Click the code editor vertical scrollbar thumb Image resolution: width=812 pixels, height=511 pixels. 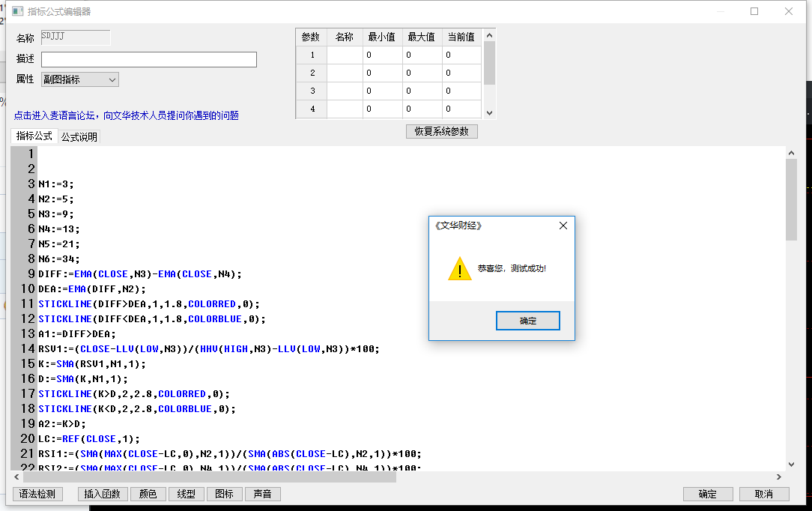click(x=791, y=199)
